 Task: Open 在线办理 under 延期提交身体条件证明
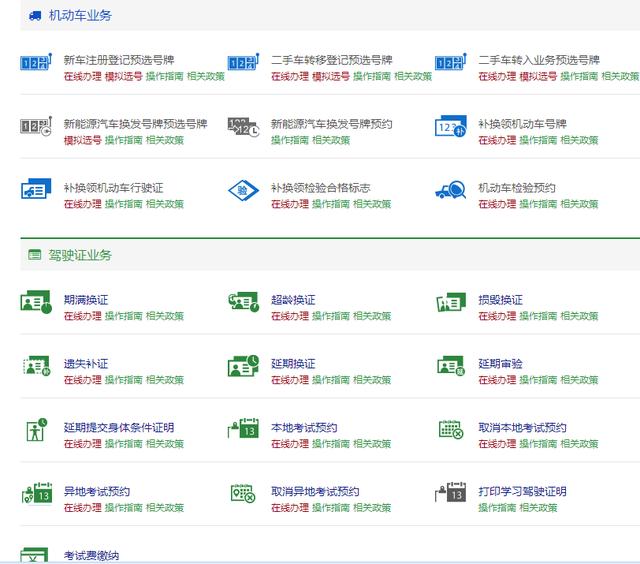coord(82,444)
